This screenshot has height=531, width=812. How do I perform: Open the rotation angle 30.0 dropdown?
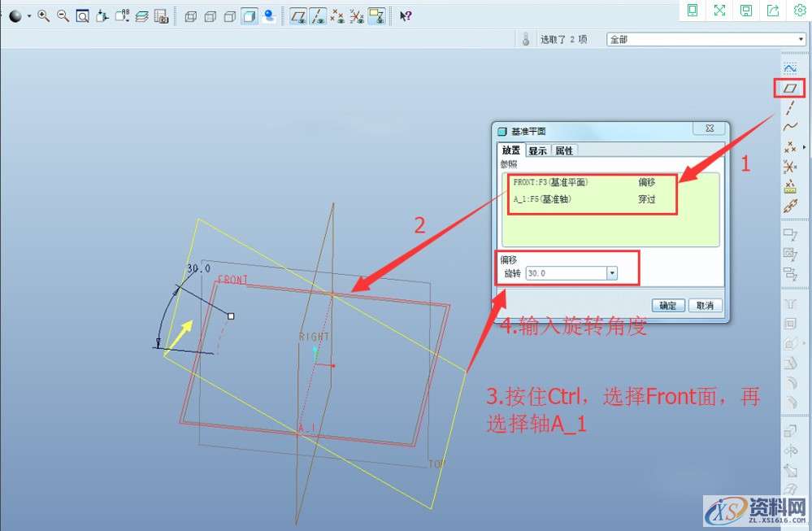(x=612, y=272)
